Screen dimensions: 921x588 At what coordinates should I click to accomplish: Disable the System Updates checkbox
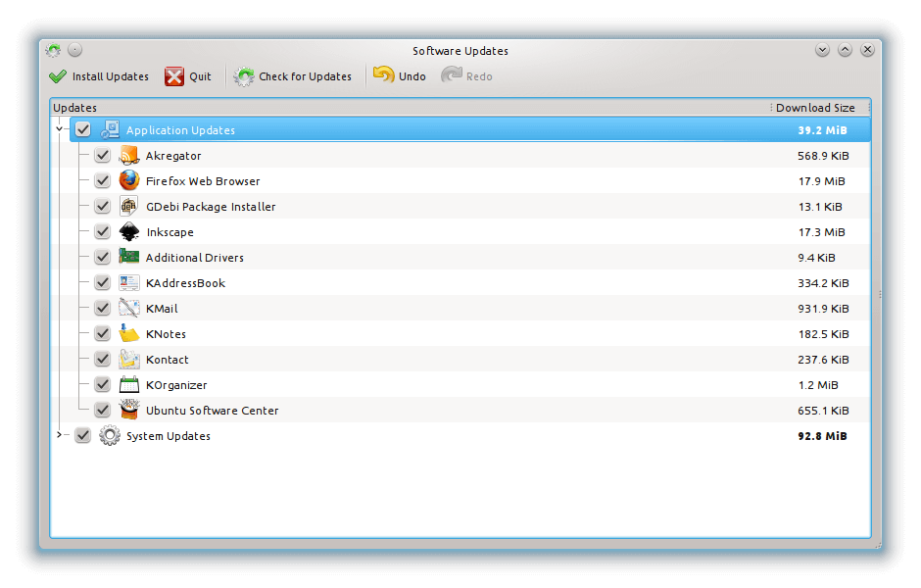click(82, 436)
